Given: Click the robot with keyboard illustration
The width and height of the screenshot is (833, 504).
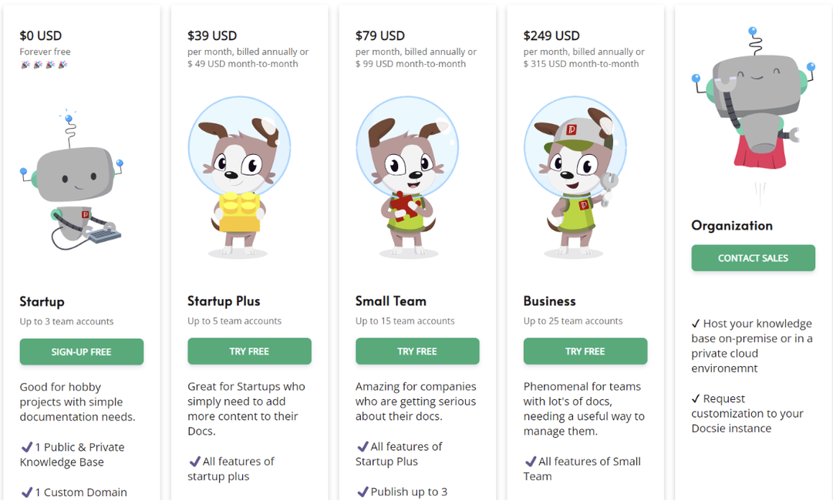Looking at the screenshot, I should point(72,180).
